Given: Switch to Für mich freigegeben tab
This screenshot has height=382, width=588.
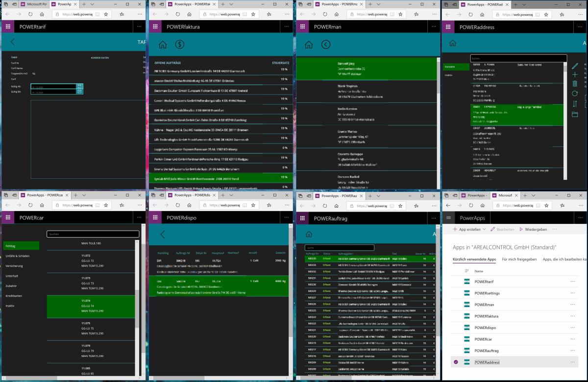Looking at the screenshot, I should click(x=519, y=259).
